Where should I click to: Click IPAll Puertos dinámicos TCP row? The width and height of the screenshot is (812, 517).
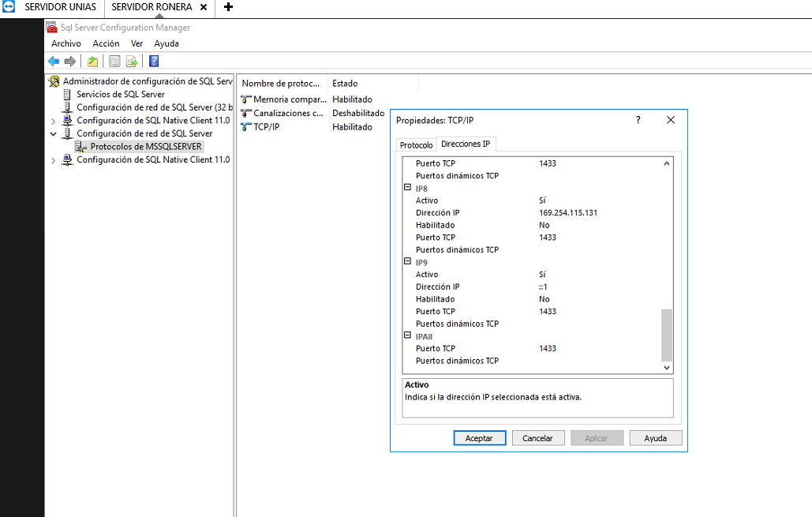coord(532,361)
